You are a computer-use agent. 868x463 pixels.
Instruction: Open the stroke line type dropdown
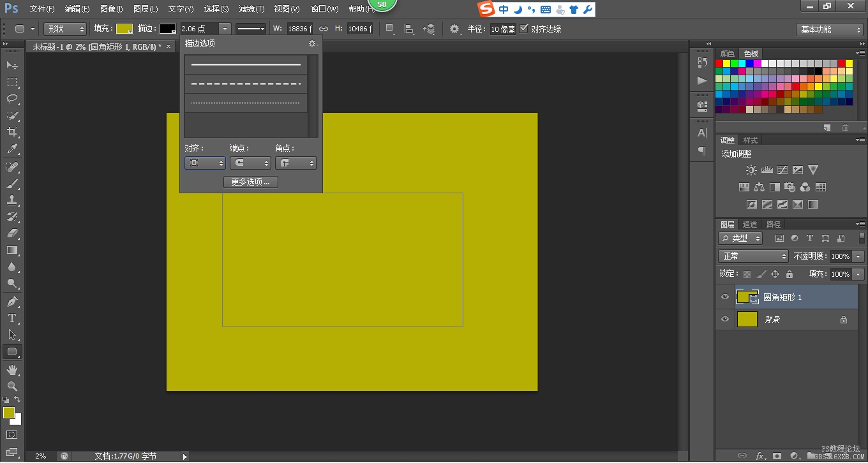(251, 29)
